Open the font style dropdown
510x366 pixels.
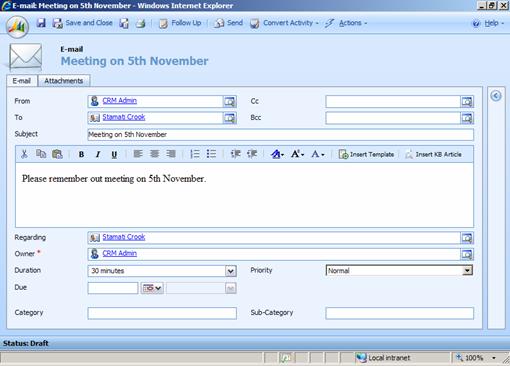(277, 154)
